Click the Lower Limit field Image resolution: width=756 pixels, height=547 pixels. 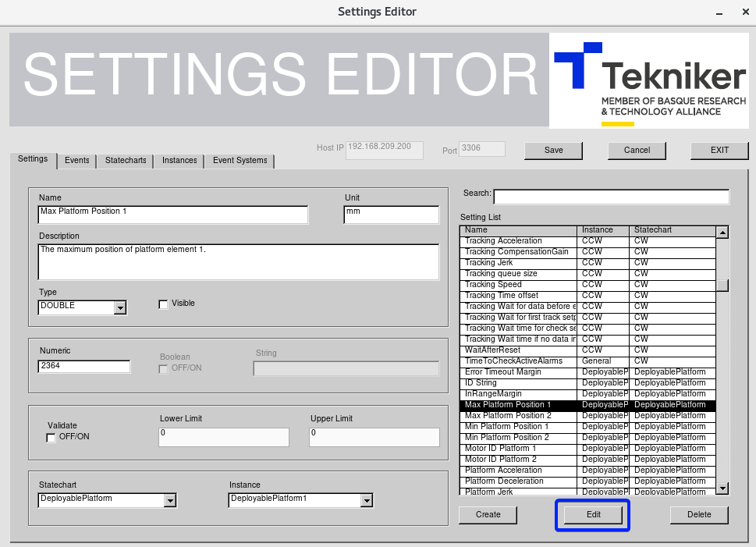224,437
